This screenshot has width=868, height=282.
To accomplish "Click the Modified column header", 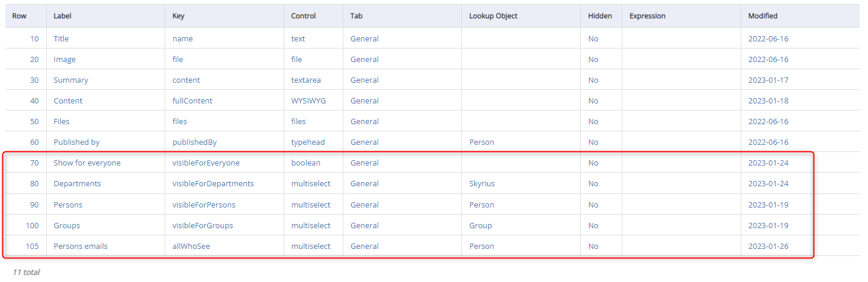I will (x=763, y=16).
